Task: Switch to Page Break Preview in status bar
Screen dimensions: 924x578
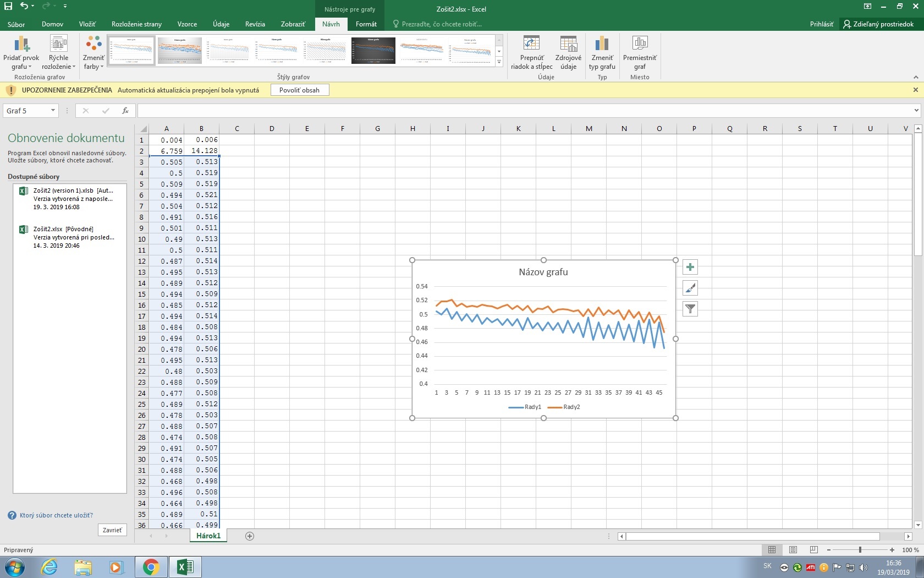Action: click(813, 550)
